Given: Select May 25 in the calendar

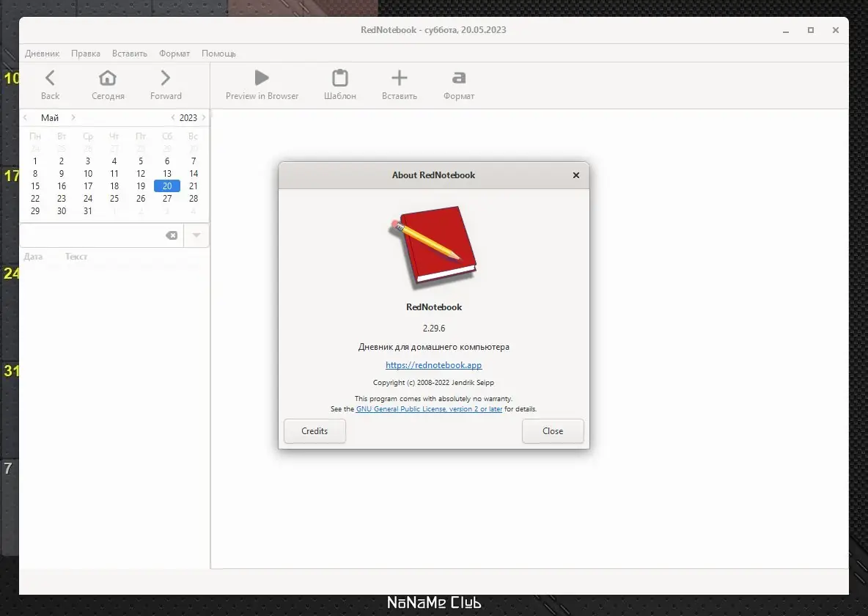Looking at the screenshot, I should (x=114, y=198).
